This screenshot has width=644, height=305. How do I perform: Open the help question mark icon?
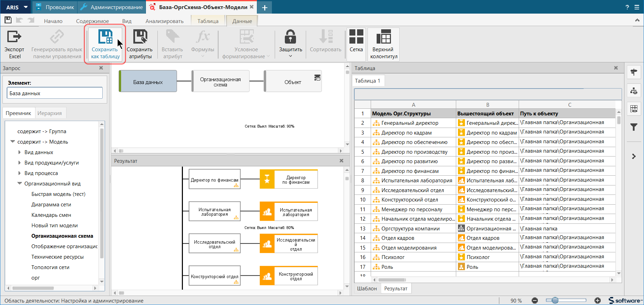point(627,7)
